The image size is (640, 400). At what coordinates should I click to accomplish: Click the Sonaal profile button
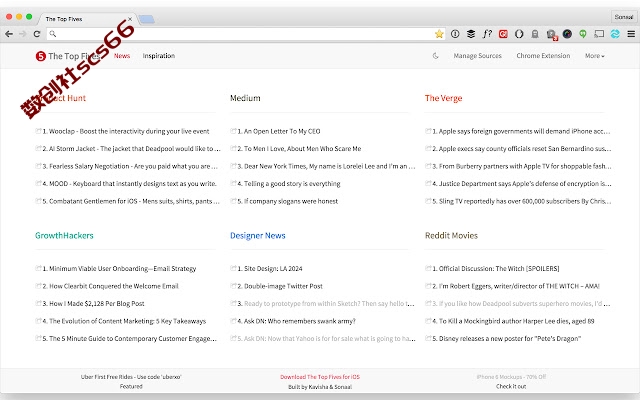[624, 17]
